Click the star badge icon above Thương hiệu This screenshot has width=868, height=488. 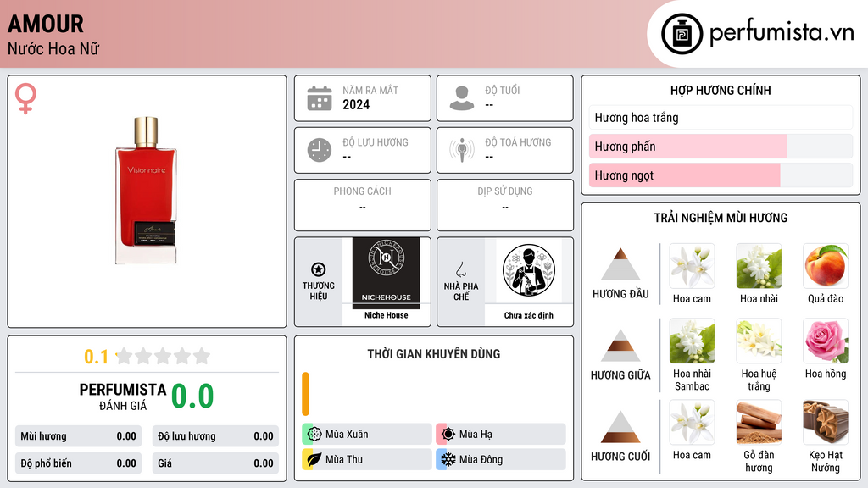[x=319, y=269]
